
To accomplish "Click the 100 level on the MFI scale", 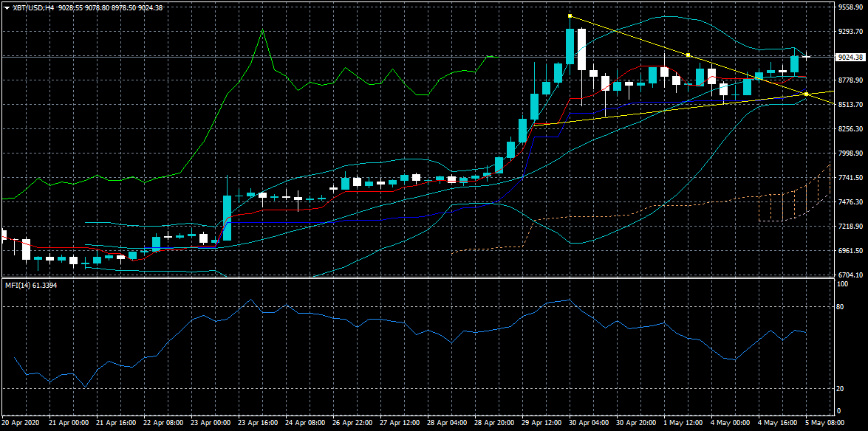I will click(844, 284).
